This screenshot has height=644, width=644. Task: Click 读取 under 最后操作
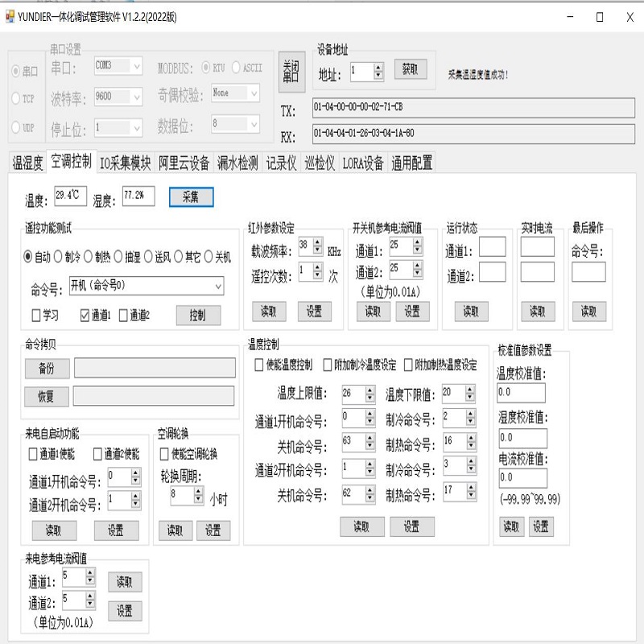(589, 312)
